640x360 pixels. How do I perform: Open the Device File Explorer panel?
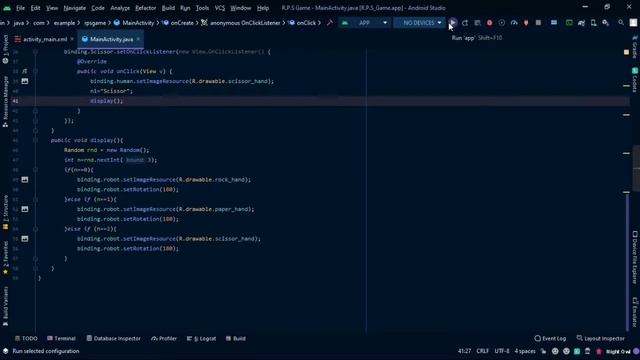(x=635, y=257)
